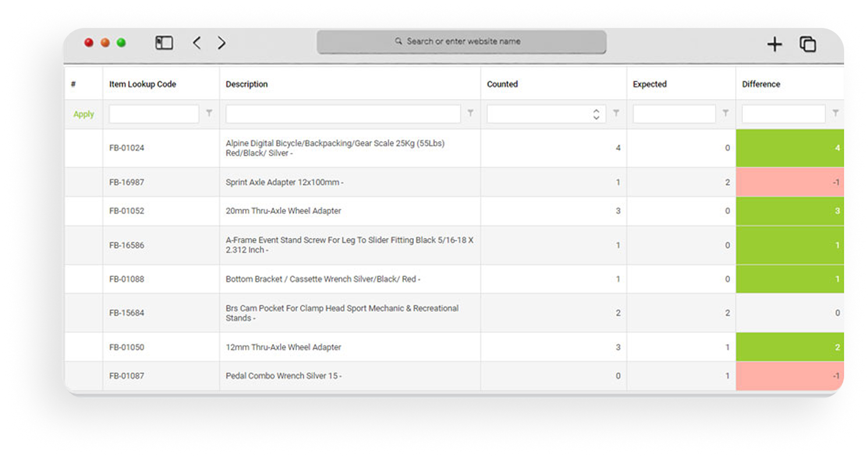868x456 pixels.
Task: Open the Item Lookup Code filter icon
Action: click(x=209, y=114)
